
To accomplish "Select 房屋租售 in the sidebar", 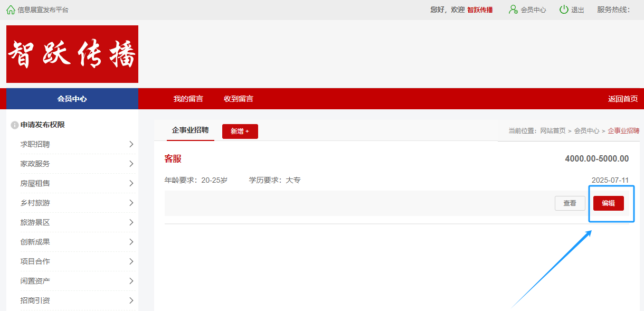I will click(x=35, y=183).
